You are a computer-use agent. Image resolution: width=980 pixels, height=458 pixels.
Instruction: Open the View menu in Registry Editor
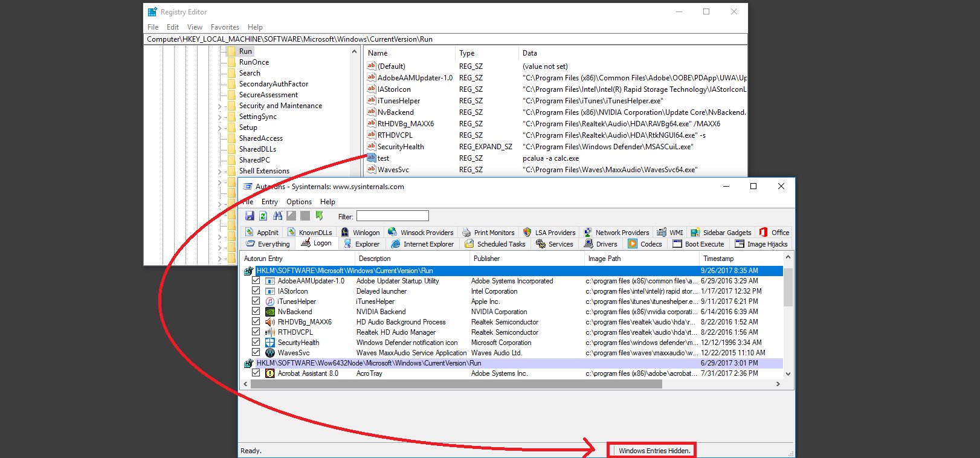tap(195, 27)
